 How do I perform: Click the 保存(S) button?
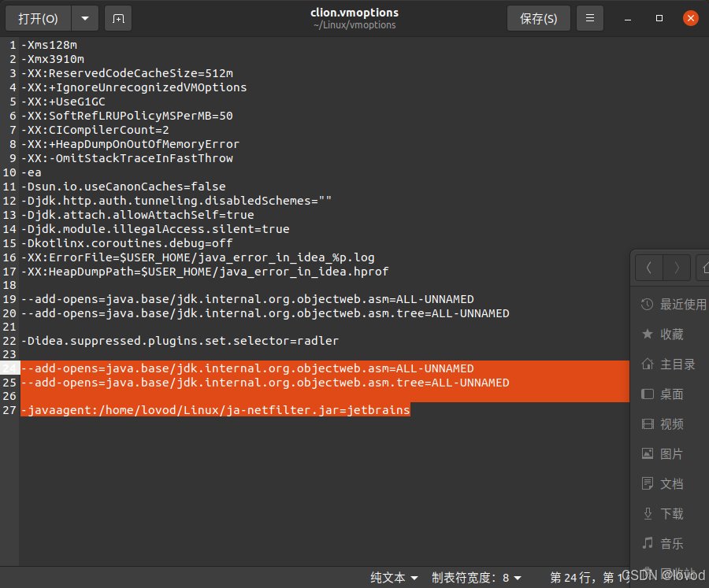538,17
